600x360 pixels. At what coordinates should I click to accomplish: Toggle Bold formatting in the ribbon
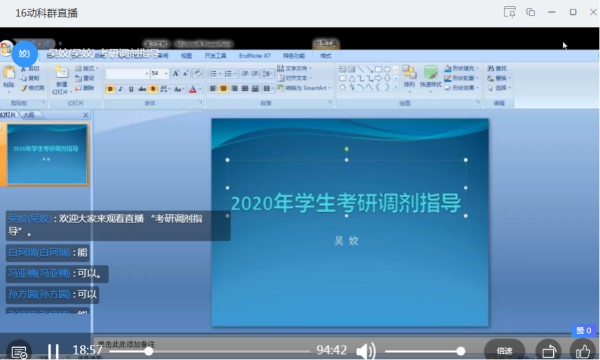pyautogui.click(x=110, y=89)
